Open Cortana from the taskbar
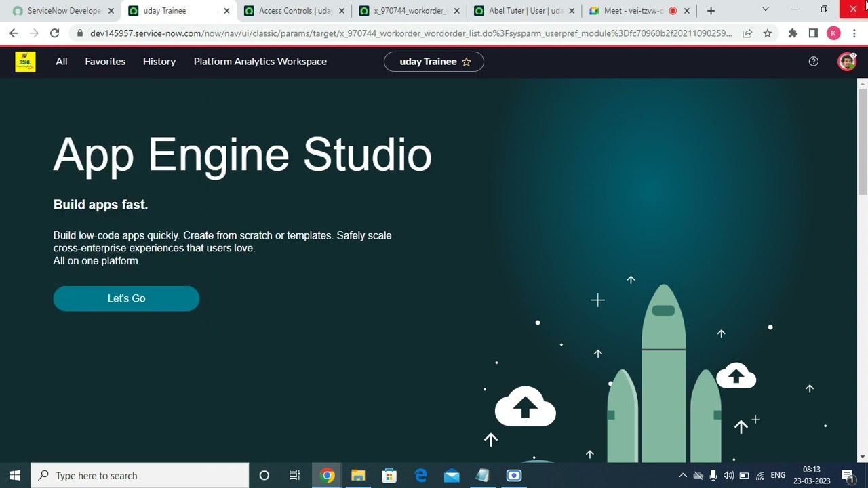The height and width of the screenshot is (488, 868). 264,476
